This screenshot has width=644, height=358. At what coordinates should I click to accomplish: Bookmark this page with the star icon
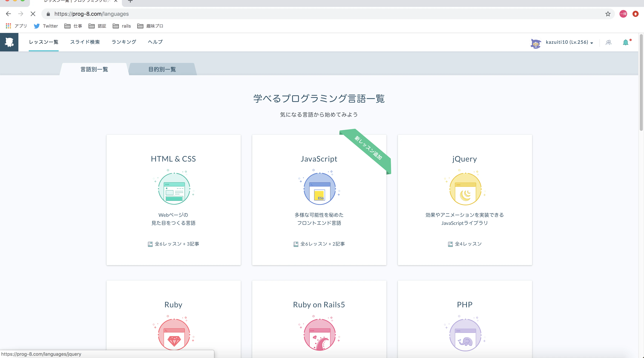point(608,14)
